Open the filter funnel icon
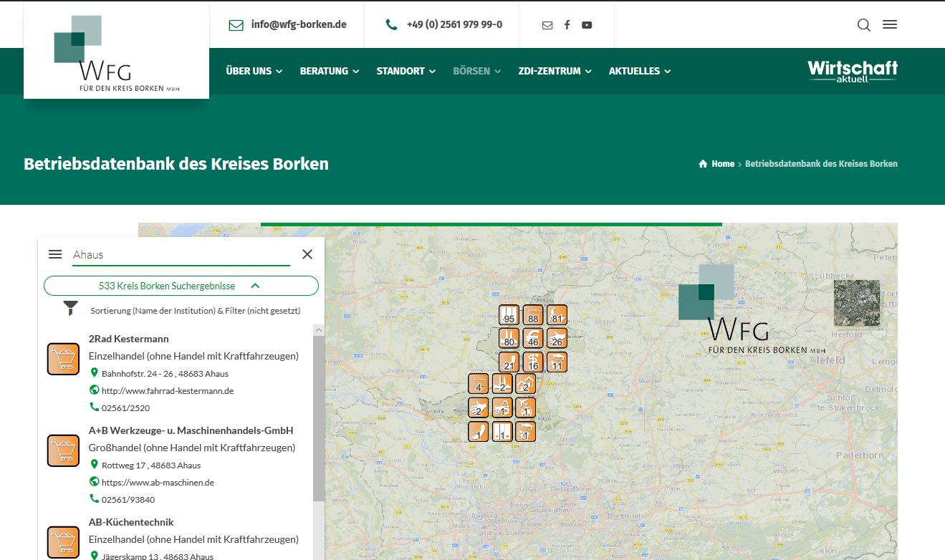Viewport: 945px width, 560px height. 70,309
